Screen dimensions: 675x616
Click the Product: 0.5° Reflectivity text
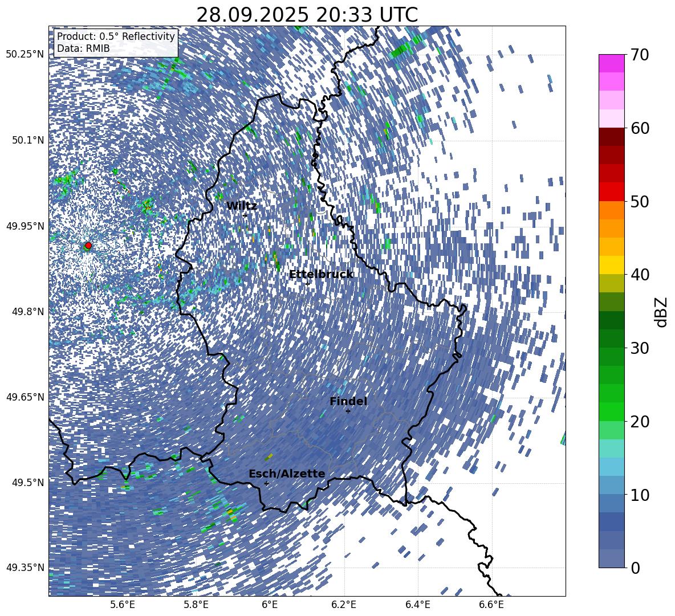(116, 36)
